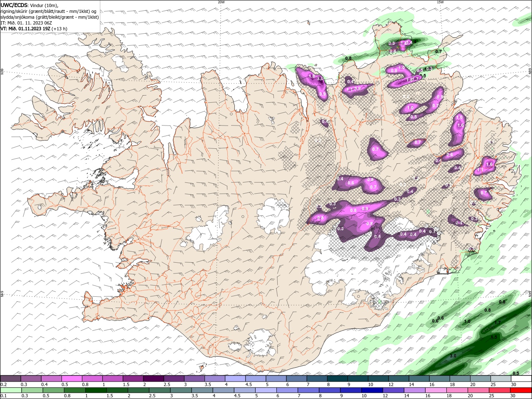Click the black 3.0 value in southeast rain band

coord(453,356)
